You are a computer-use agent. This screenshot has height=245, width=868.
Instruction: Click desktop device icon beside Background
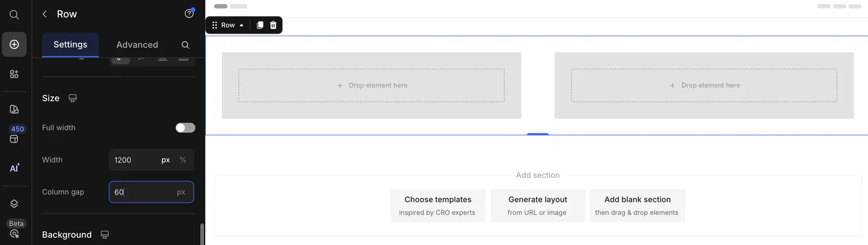coord(105,235)
